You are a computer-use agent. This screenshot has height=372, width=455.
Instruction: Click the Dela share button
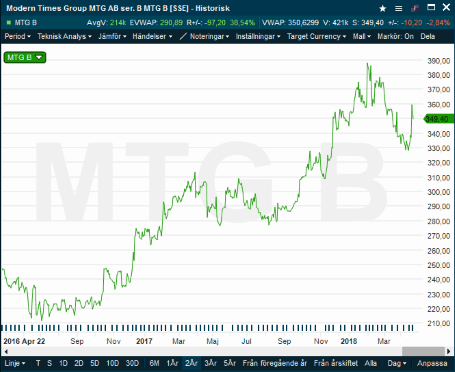click(x=428, y=36)
